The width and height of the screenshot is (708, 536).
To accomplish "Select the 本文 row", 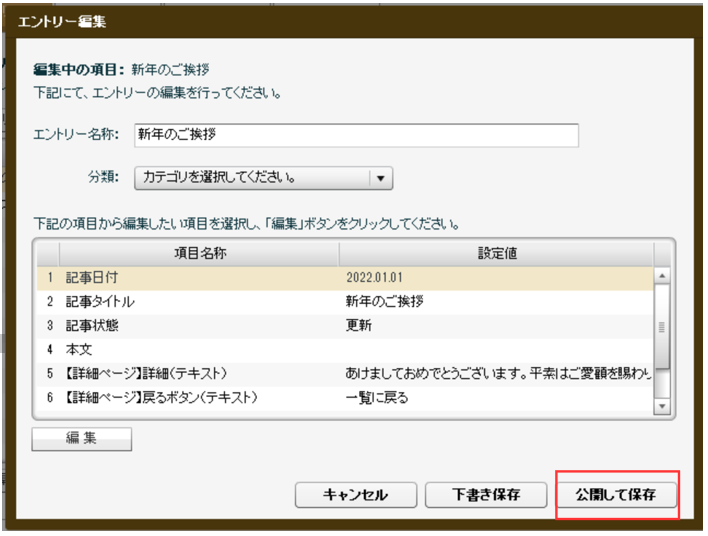I will (345, 350).
